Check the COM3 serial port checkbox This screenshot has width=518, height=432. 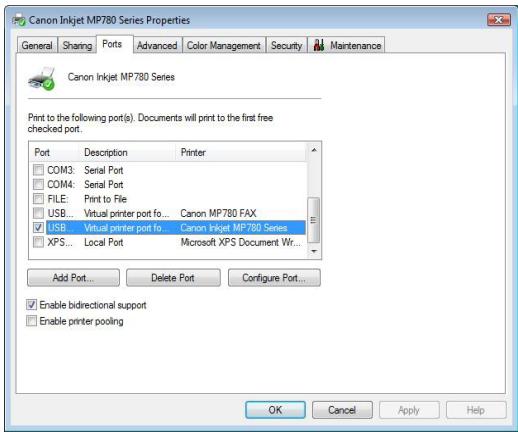38,170
